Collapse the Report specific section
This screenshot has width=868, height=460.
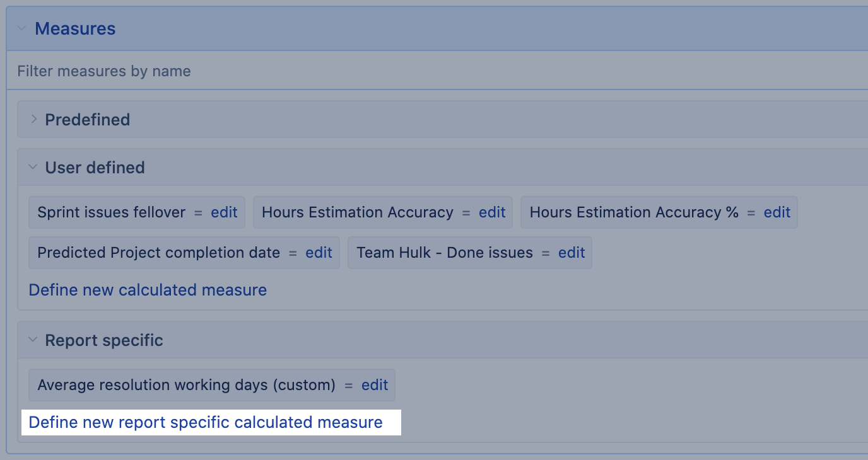[34, 340]
